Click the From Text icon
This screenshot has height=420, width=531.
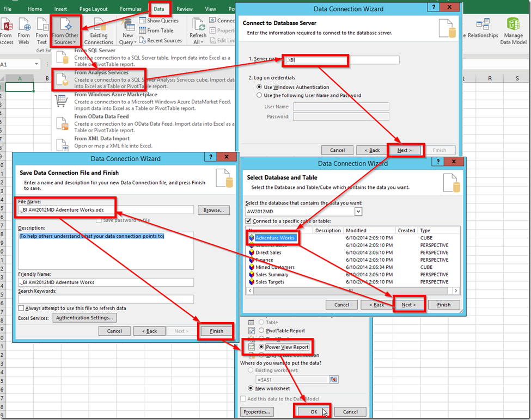[x=41, y=31]
